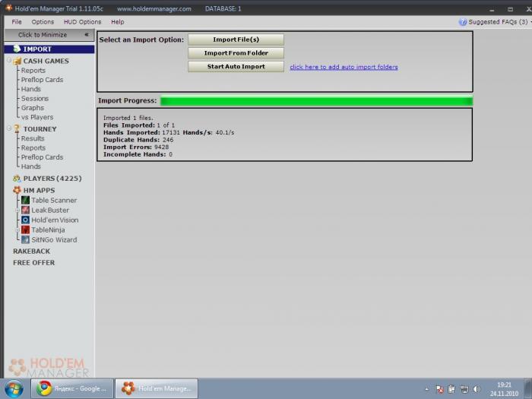Open the Table Scanner app icon
The image size is (532, 399).
pyautogui.click(x=25, y=200)
